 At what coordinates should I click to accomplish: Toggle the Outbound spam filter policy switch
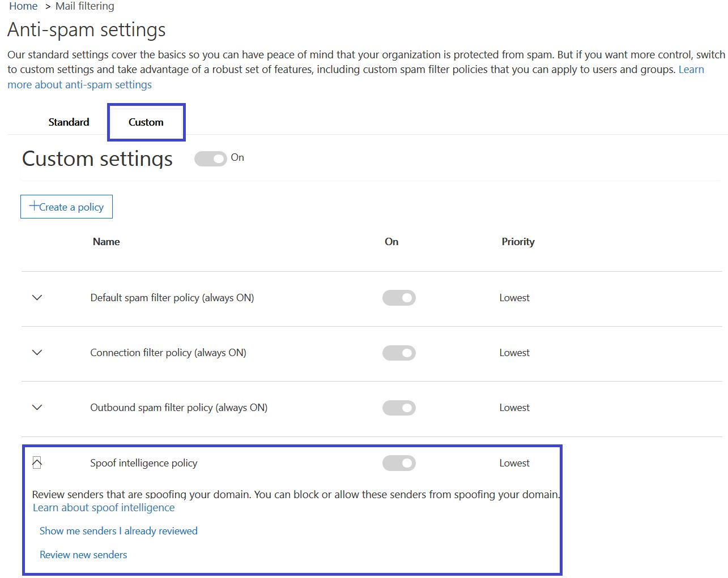point(399,407)
